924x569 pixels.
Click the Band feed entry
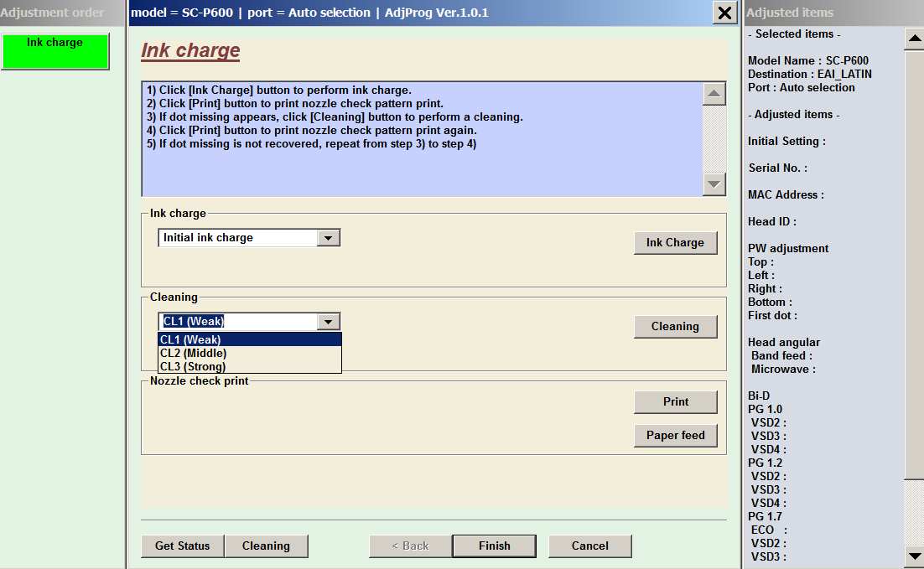tap(782, 356)
